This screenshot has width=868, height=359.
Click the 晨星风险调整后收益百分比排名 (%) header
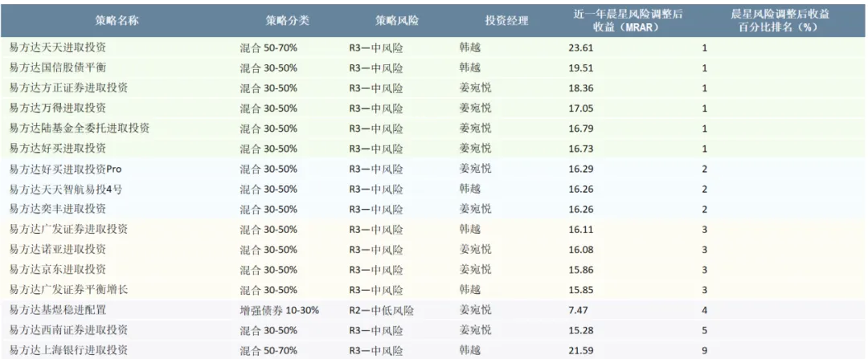[x=777, y=20]
